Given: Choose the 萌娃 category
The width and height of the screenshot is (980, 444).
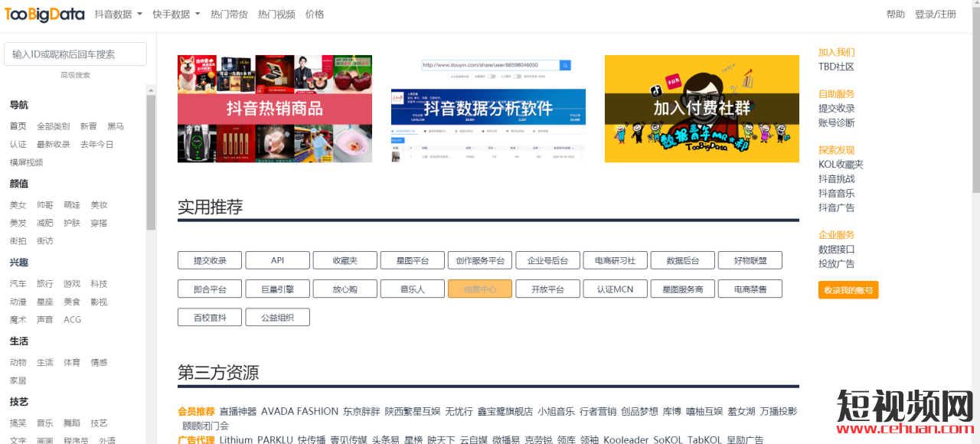Looking at the screenshot, I should (x=72, y=205).
